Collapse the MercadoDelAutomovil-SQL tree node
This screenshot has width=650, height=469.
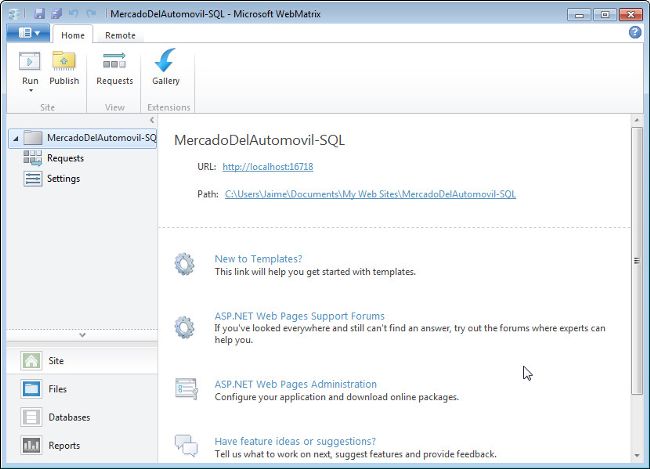click(15, 138)
